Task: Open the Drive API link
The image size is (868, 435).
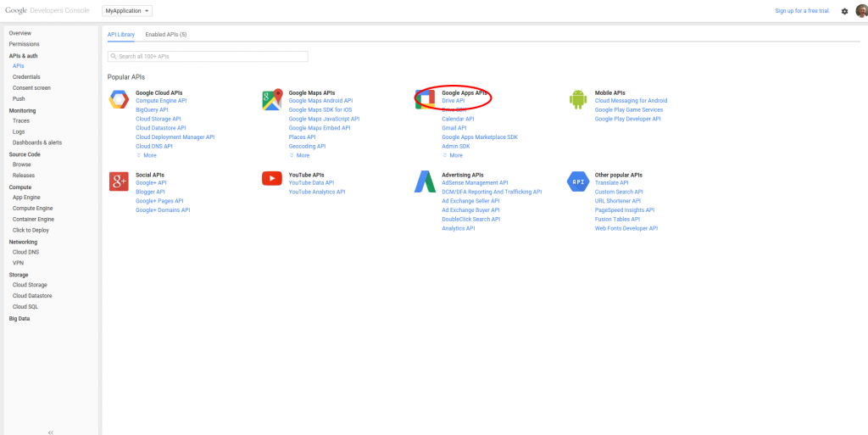Action: coord(453,101)
